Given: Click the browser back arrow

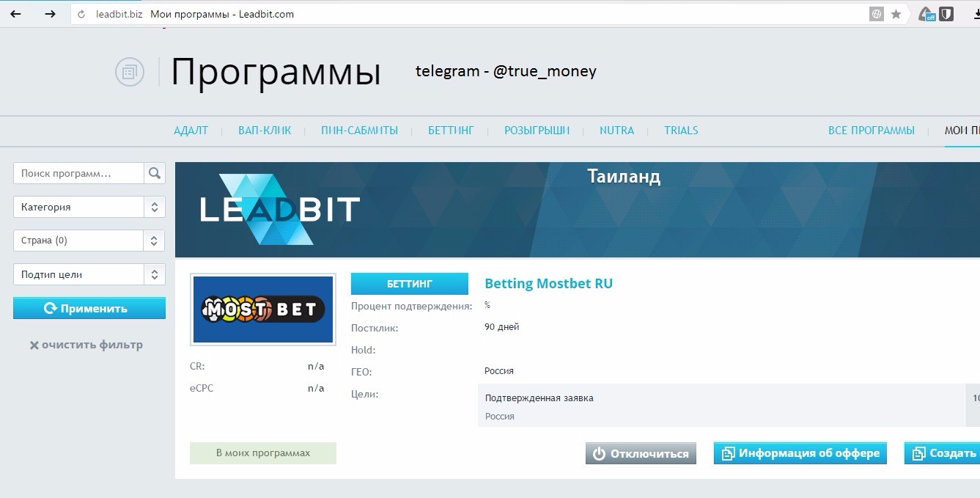Looking at the screenshot, I should (15, 14).
